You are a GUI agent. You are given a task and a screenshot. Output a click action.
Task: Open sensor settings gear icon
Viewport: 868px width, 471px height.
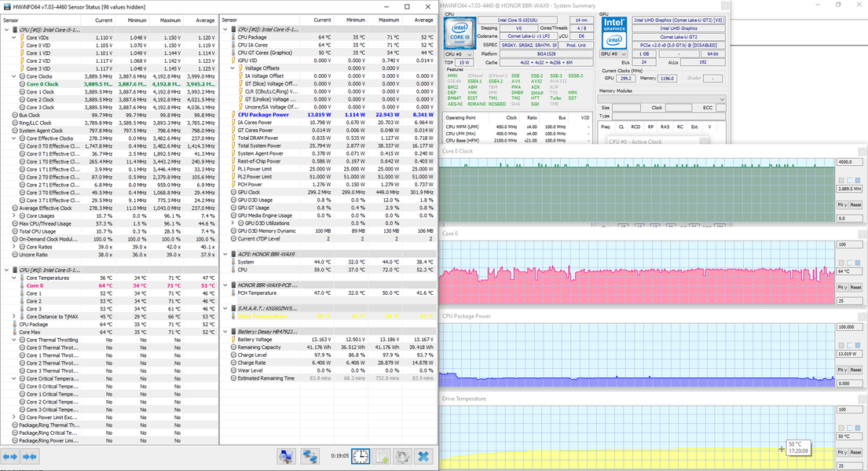(402, 456)
